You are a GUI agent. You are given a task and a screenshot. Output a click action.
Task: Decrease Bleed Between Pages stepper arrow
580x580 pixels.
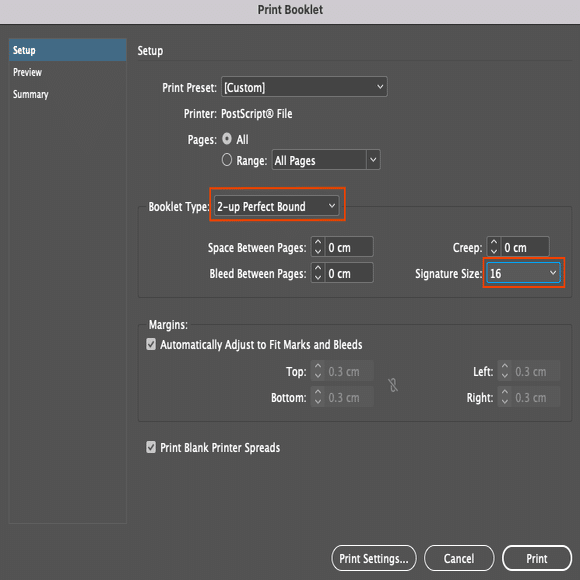tap(318, 278)
